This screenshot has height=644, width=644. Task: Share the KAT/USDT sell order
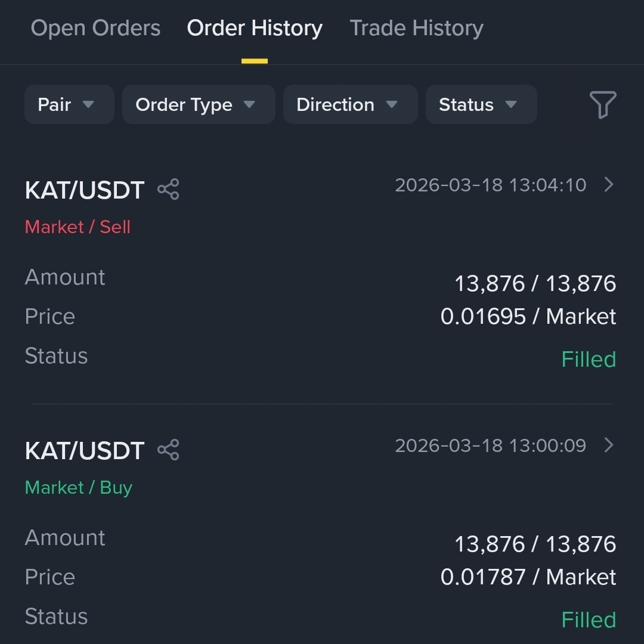(x=168, y=189)
